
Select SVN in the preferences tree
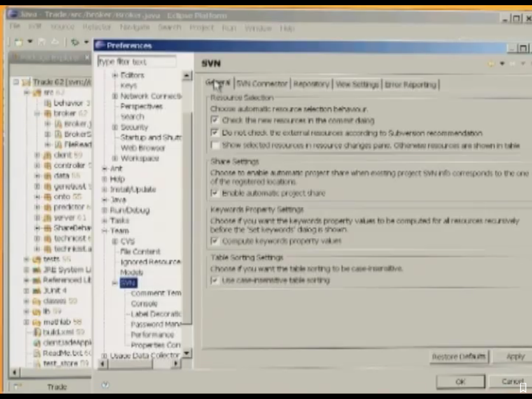click(128, 283)
